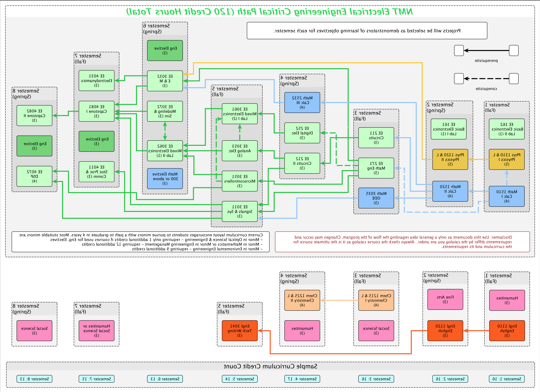Click the Eng Elective box in Semester 8
The image size is (540, 392).
click(x=34, y=146)
